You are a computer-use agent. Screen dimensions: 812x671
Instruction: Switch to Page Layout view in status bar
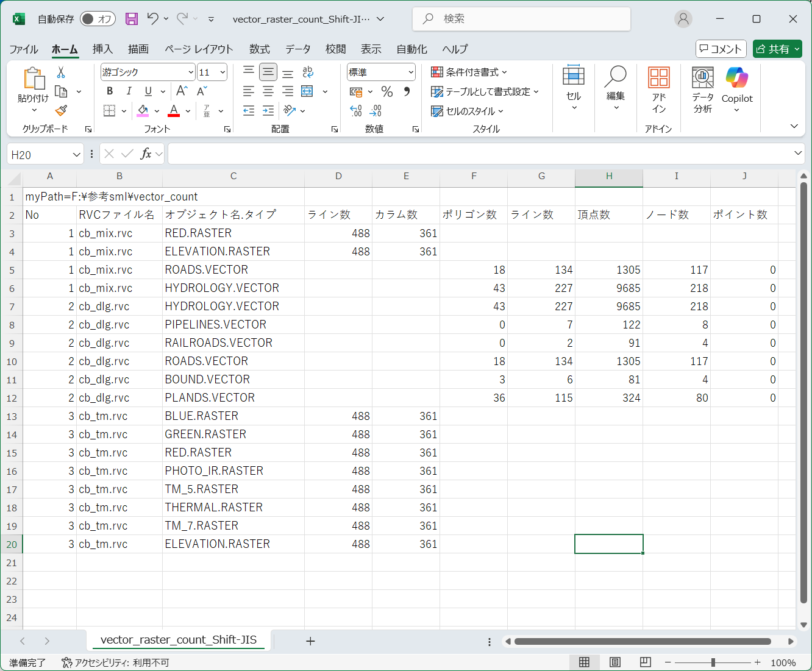[x=615, y=662]
